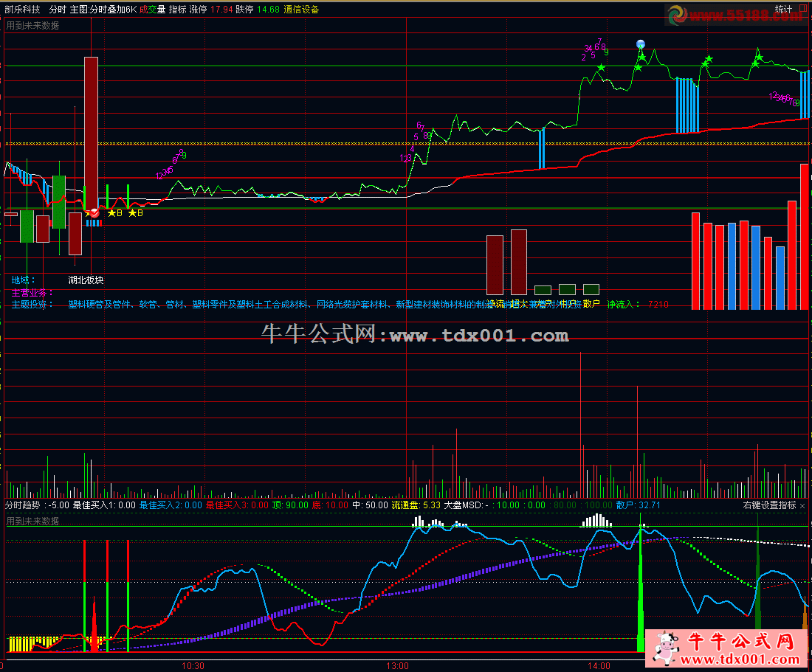Click the 顶: 90.00 value
This screenshot has height=672, width=812.
(x=291, y=505)
